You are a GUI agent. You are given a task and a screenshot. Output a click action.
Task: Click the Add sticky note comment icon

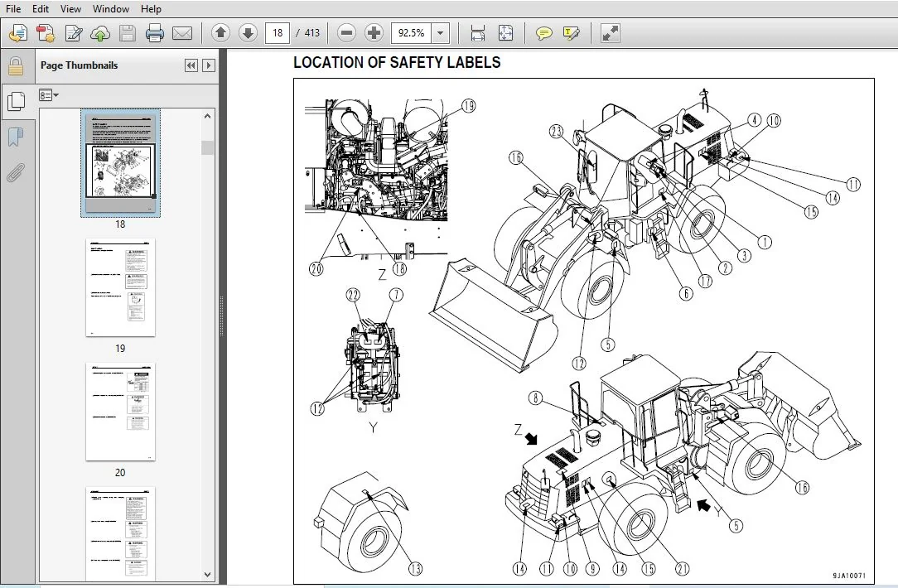click(x=543, y=33)
